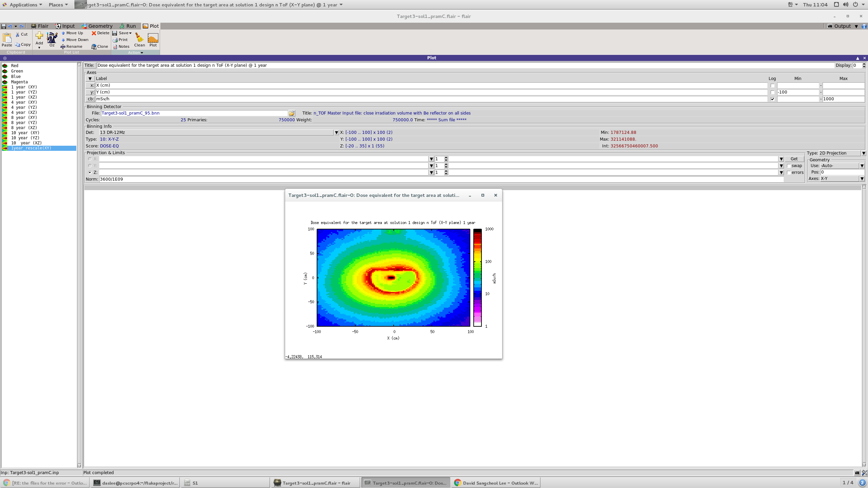Open the Det detector dropdown
This screenshot has width=868, height=488.
coord(336,133)
